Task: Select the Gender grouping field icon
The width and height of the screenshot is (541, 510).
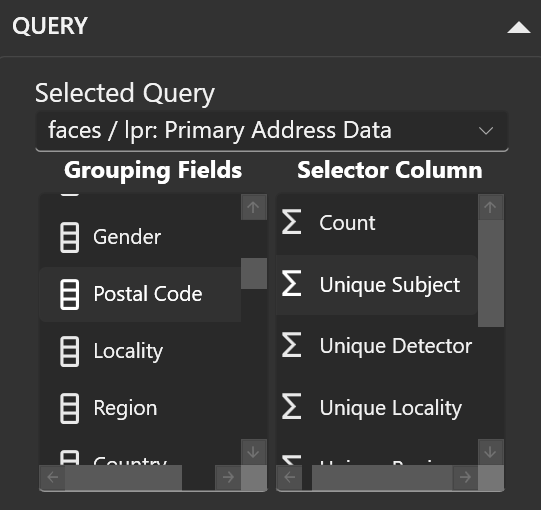Action: (x=69, y=237)
